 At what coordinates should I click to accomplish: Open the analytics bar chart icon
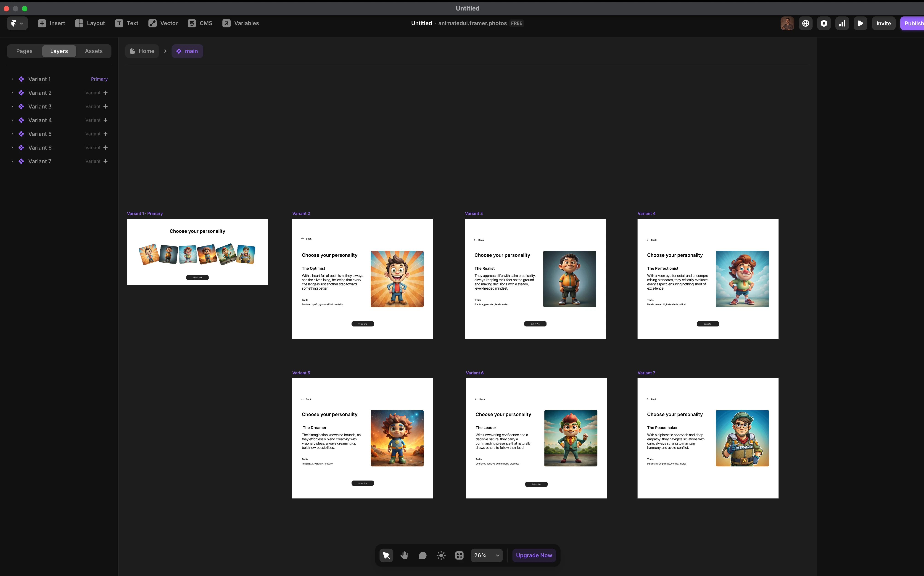coord(842,23)
